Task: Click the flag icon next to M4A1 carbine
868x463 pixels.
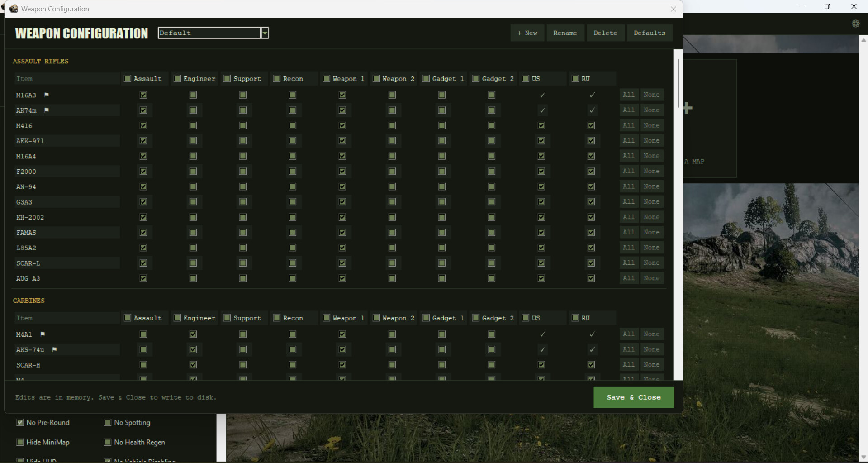Action: tap(43, 334)
